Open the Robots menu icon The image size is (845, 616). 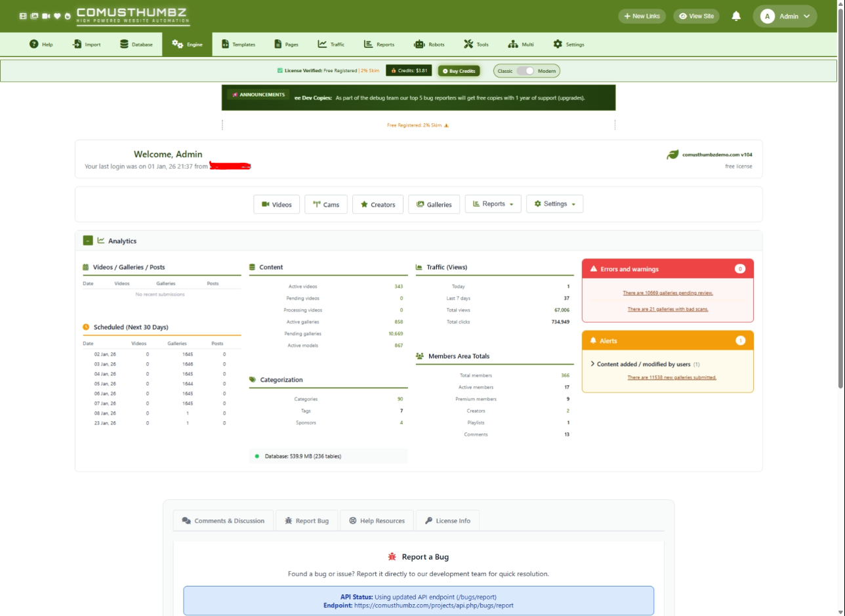(x=419, y=45)
